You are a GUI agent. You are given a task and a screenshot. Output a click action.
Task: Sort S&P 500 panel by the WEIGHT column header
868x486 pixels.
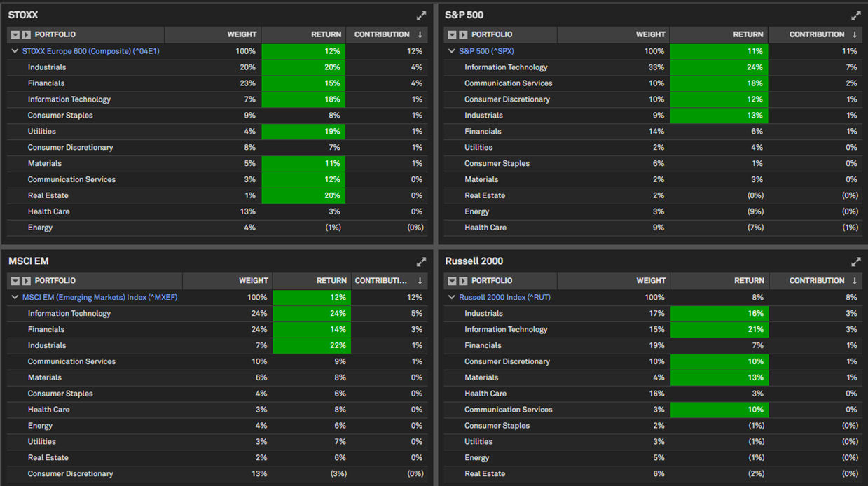[x=614, y=34]
